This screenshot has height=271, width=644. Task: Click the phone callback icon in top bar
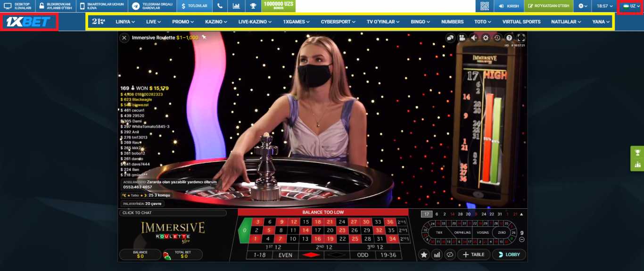(220, 6)
